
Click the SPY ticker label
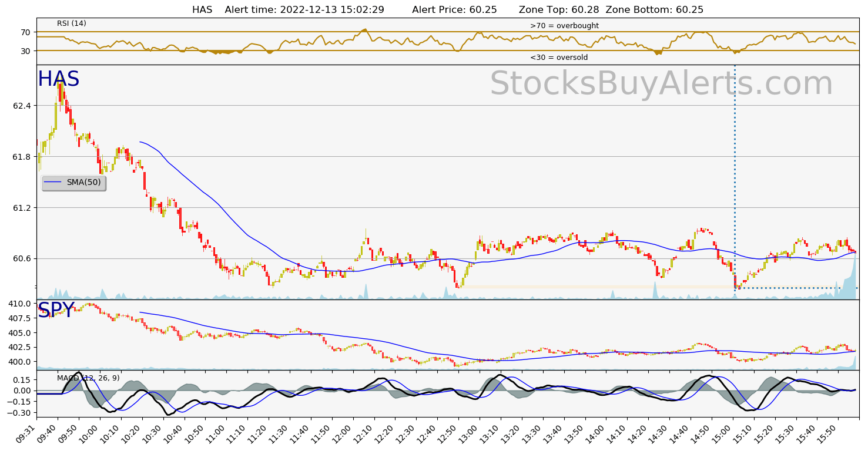(56, 311)
